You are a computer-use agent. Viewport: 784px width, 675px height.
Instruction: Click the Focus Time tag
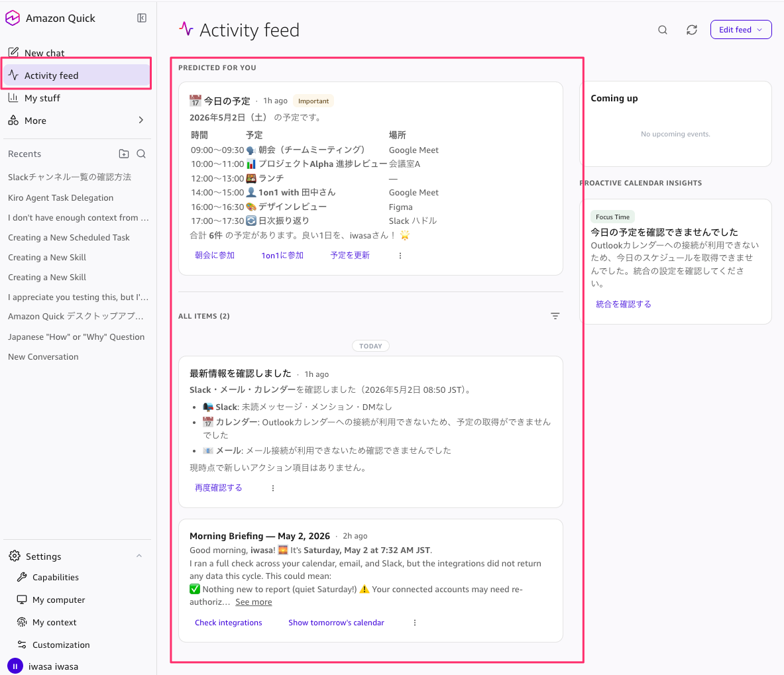[612, 217]
